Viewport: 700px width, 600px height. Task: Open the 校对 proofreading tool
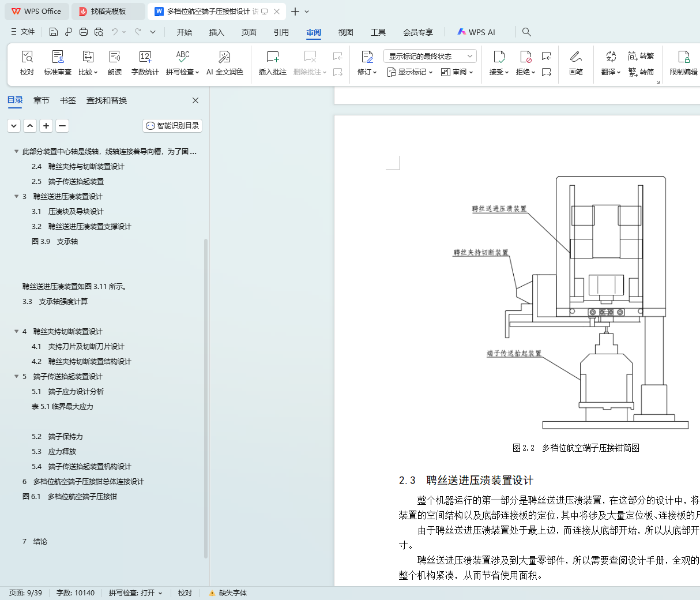click(27, 63)
